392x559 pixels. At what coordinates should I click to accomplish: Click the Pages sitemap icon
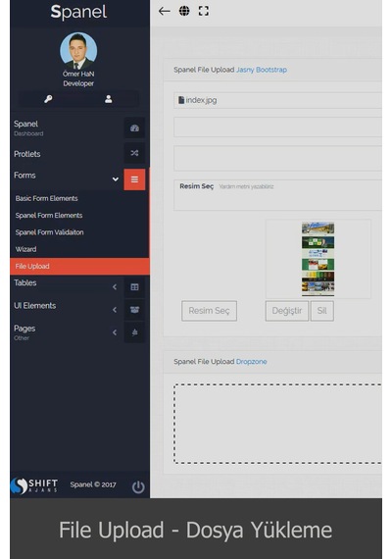134,332
